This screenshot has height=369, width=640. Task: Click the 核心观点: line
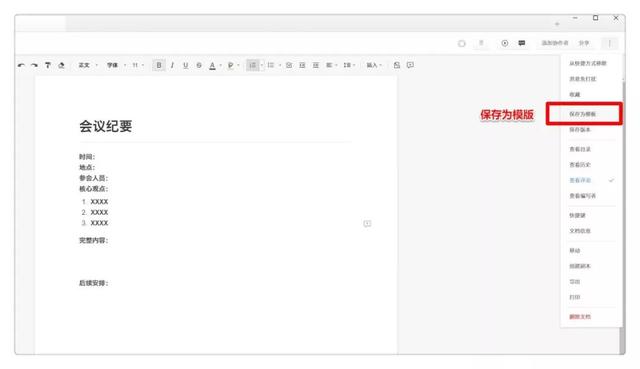tap(93, 189)
